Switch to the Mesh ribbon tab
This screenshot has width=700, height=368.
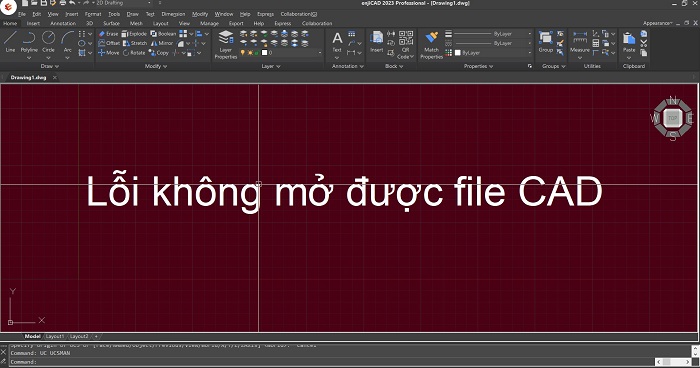click(136, 23)
